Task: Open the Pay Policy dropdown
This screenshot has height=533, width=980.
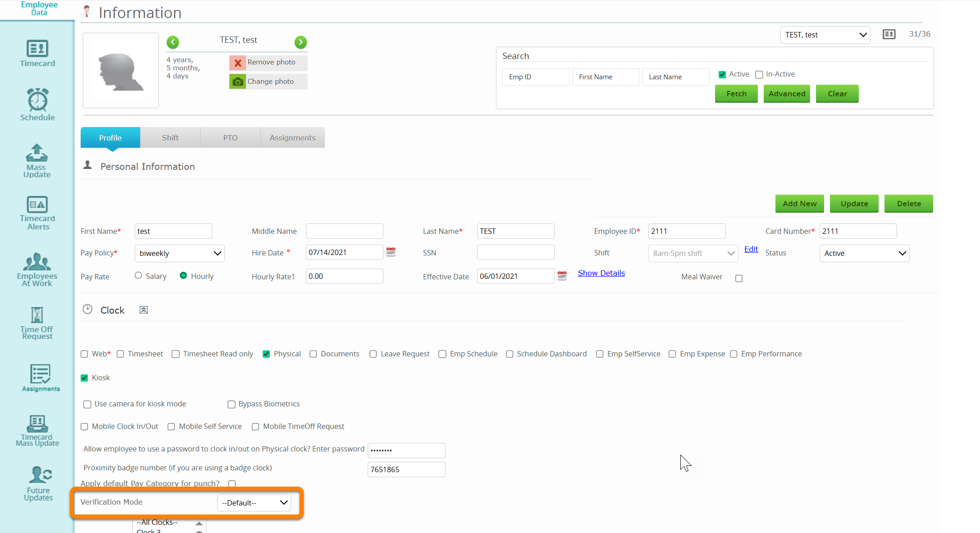Action: (179, 253)
